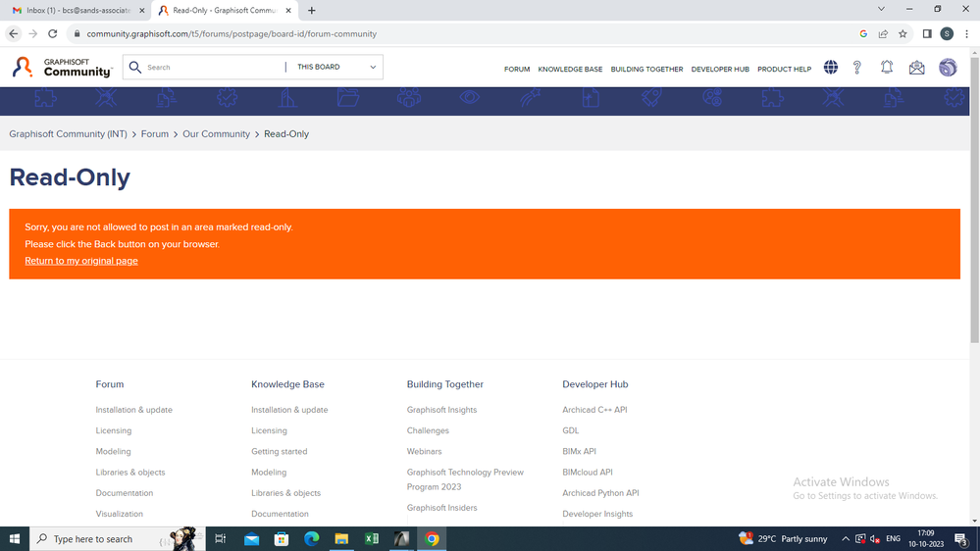980x551 pixels.
Task: Click the page vertical scrollbar
Action: coord(974,200)
